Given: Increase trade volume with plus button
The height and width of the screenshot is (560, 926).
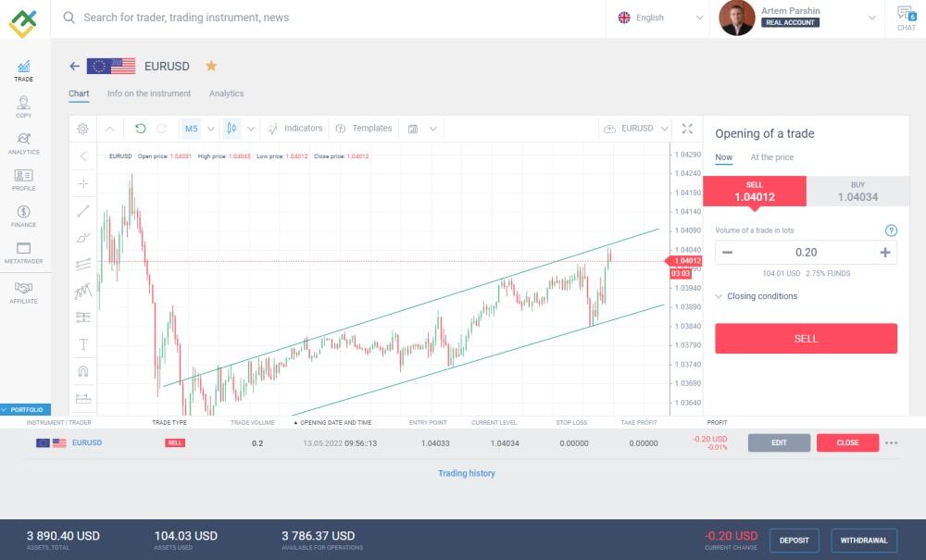Looking at the screenshot, I should click(884, 253).
